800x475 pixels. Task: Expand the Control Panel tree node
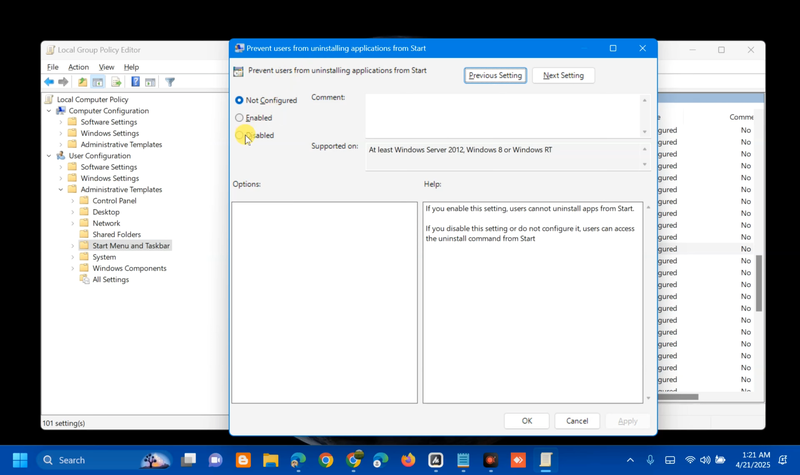point(72,201)
